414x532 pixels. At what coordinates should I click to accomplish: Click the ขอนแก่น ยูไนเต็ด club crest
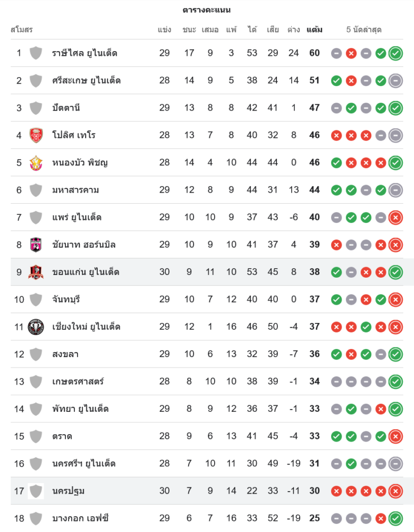point(36,272)
